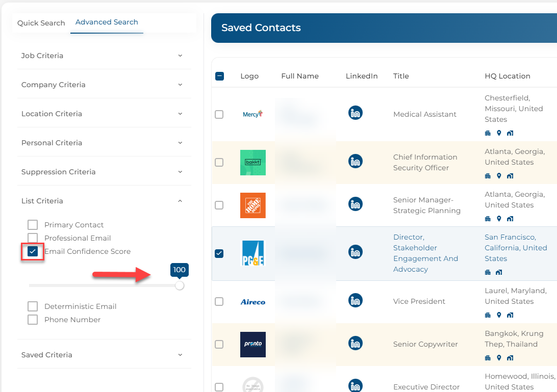Click building icon under Chesterfield, Missouri location
This screenshot has height=392, width=557.
point(488,133)
